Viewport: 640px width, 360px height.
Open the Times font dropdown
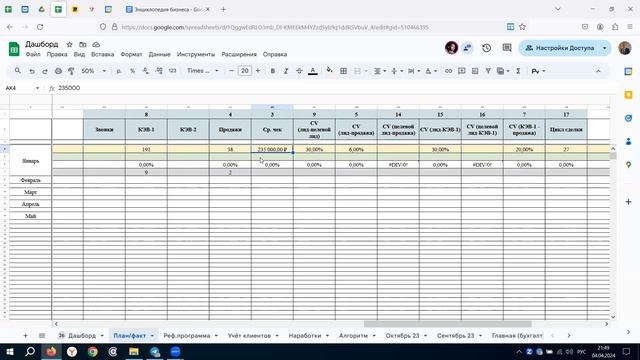[202, 71]
